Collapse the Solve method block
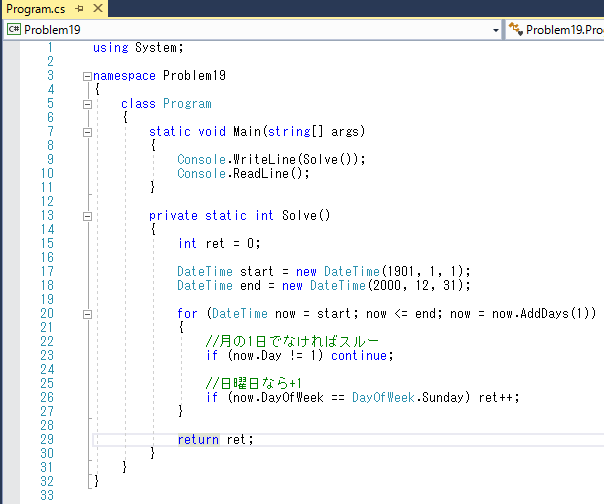 (87, 217)
